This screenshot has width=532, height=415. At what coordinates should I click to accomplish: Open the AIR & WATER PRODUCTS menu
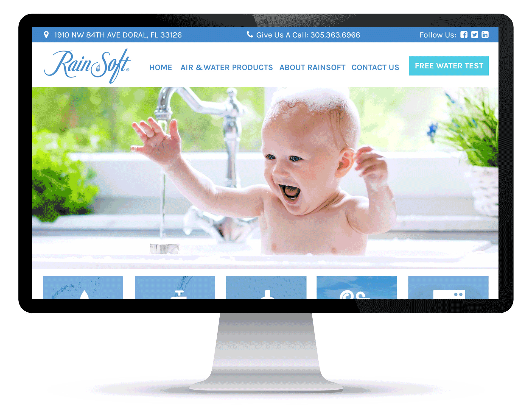(x=227, y=67)
